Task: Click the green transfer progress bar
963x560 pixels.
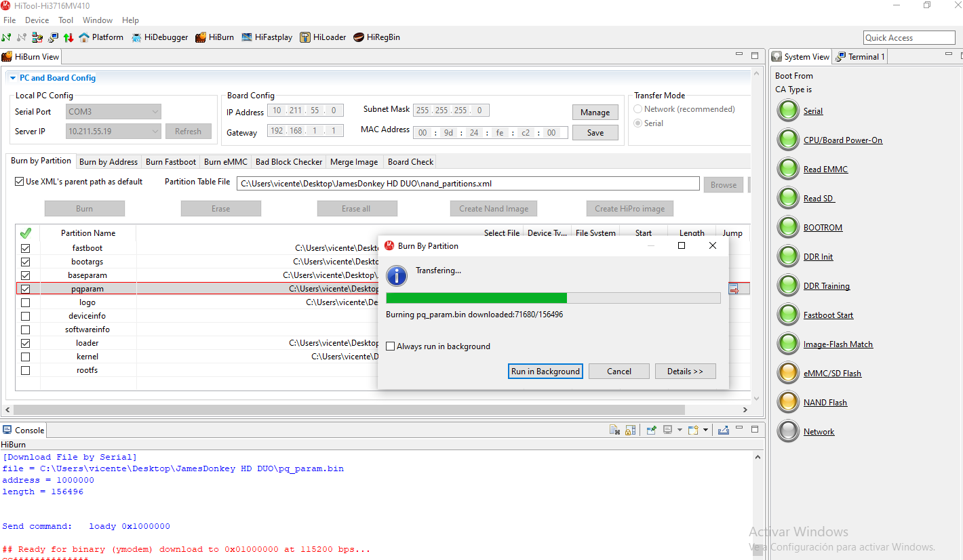Action: click(476, 298)
